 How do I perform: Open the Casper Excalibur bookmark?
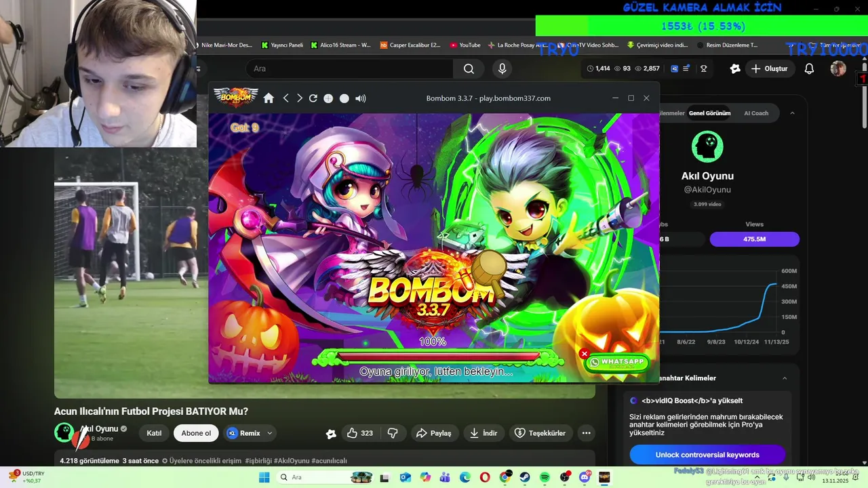pyautogui.click(x=410, y=45)
